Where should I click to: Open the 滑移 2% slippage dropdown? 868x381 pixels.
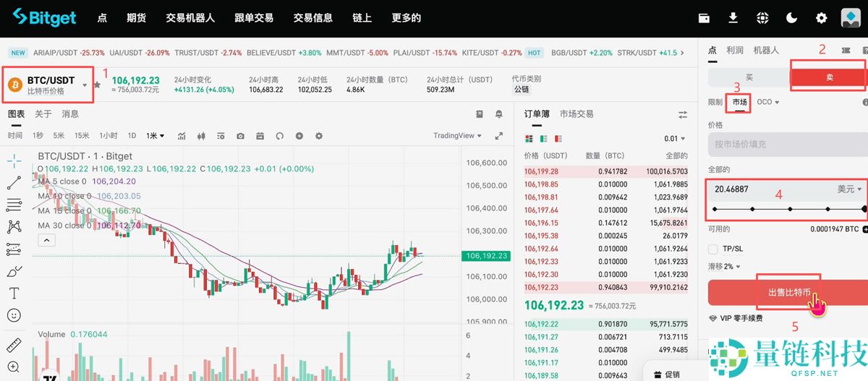coord(725,267)
